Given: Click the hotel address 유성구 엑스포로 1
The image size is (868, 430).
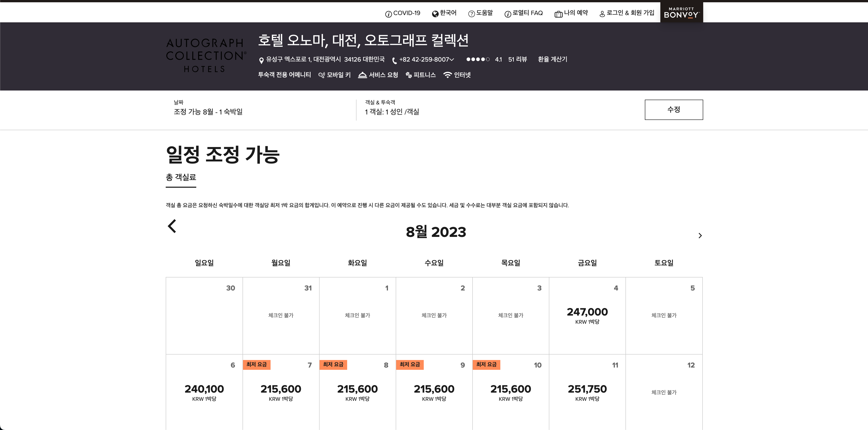Looking at the screenshot, I should [x=325, y=59].
